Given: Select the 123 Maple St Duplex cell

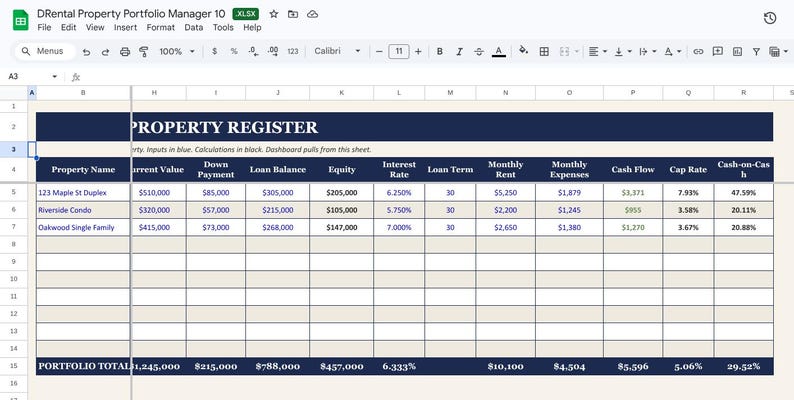Looking at the screenshot, I should 83,192.
